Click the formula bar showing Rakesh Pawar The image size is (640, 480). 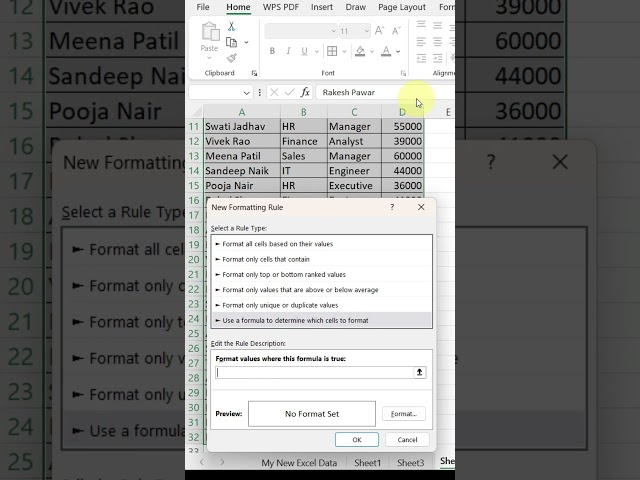point(385,92)
